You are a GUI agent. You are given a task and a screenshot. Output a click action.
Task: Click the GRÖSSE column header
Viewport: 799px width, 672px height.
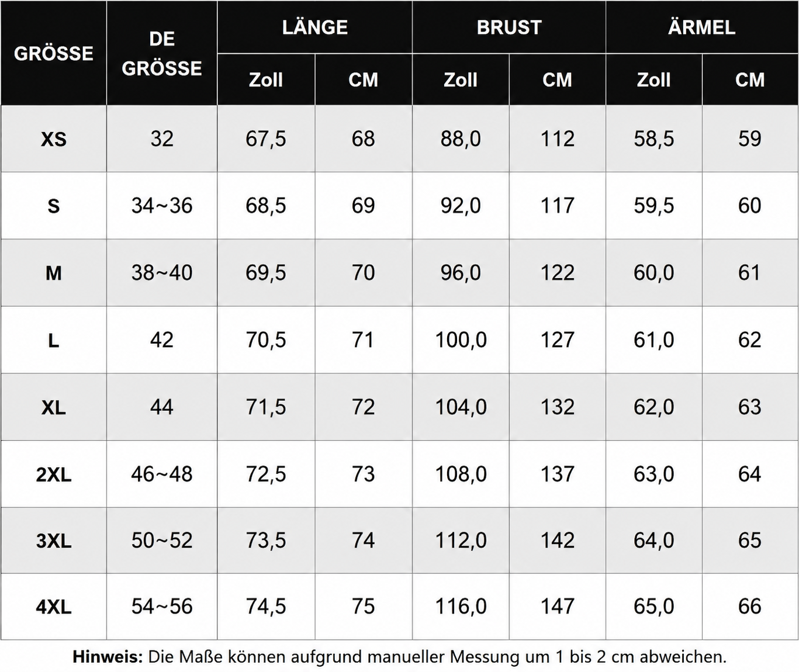tap(53, 53)
